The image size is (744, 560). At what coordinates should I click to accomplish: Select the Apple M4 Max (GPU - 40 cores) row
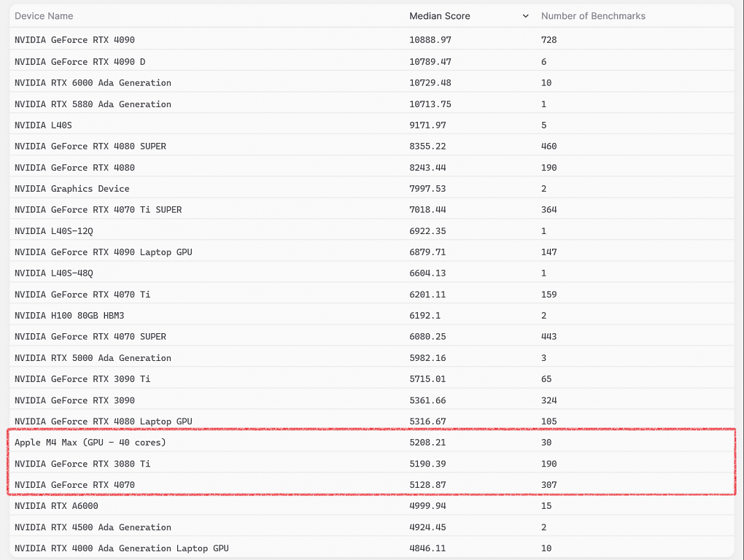point(372,443)
